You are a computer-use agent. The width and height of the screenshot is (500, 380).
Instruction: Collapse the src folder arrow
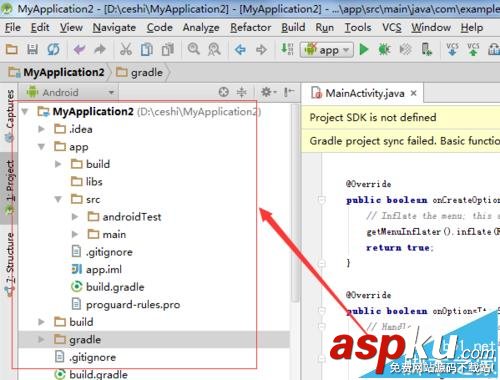58,199
